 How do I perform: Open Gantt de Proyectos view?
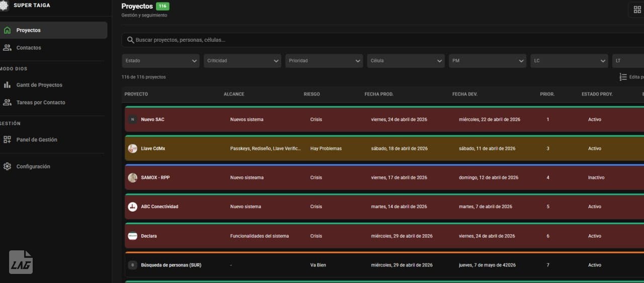[53, 85]
